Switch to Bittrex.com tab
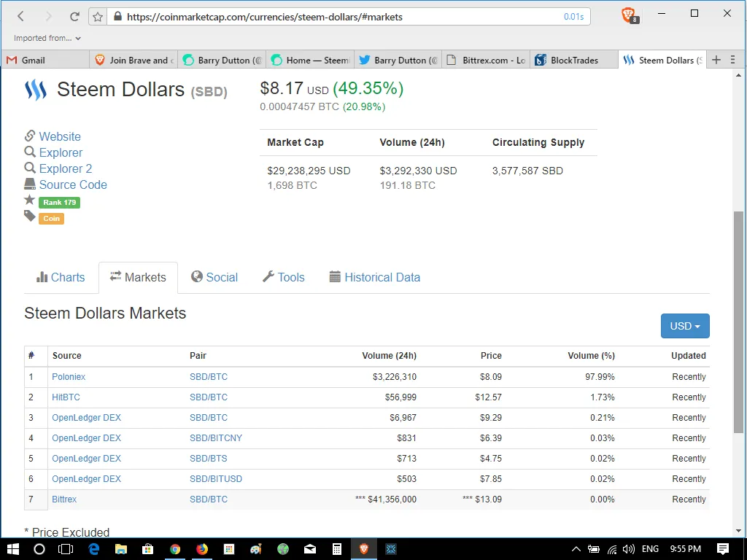Image resolution: width=747 pixels, height=560 pixels. click(487, 60)
